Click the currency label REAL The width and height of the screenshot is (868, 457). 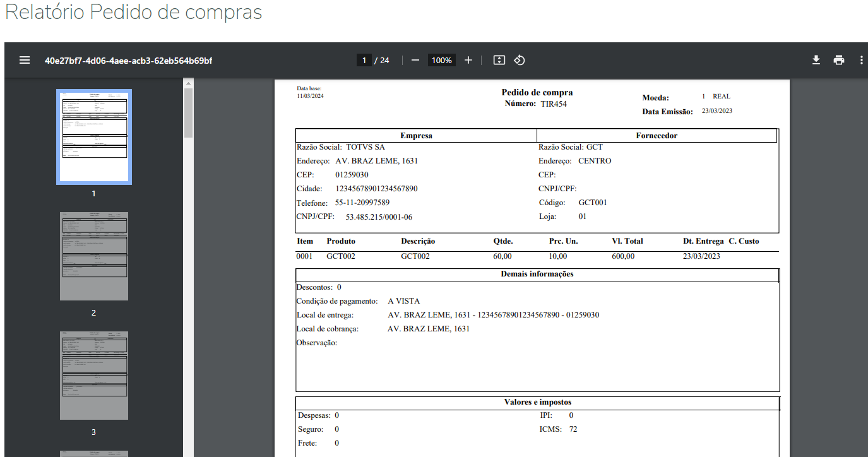point(722,97)
